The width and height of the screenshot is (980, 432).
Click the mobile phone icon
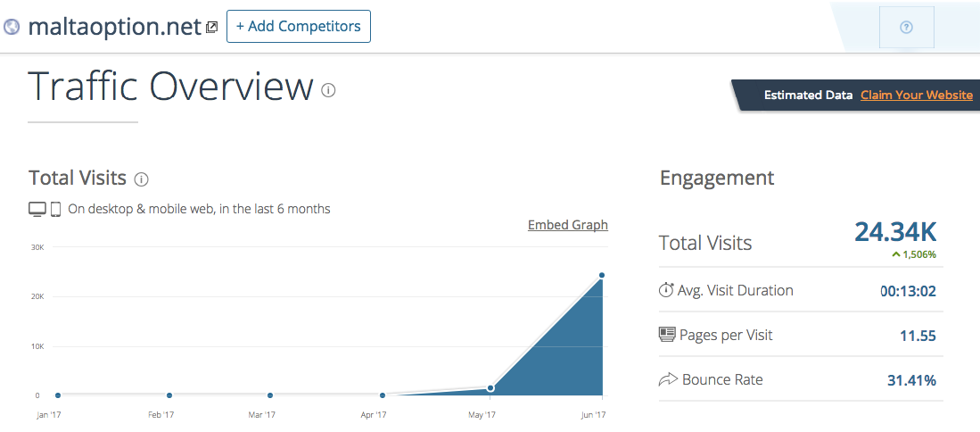[55, 210]
